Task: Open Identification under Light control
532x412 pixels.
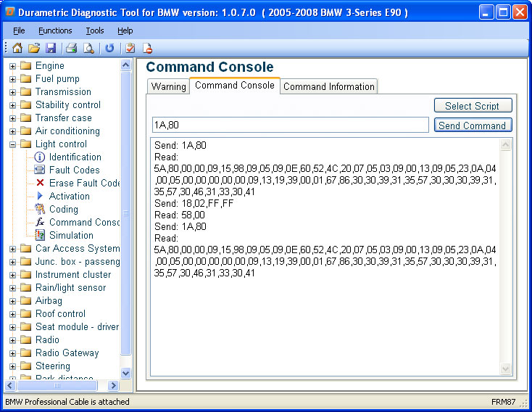Action: 75,157
